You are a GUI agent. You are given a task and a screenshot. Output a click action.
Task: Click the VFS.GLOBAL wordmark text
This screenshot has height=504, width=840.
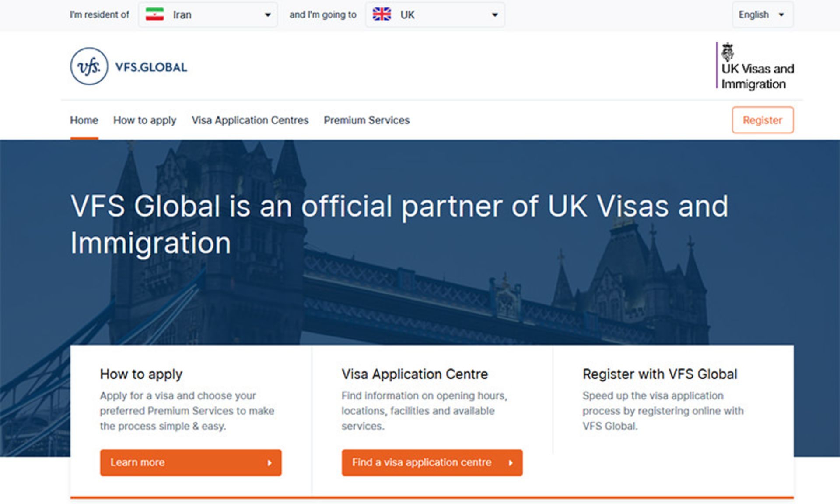tap(151, 67)
